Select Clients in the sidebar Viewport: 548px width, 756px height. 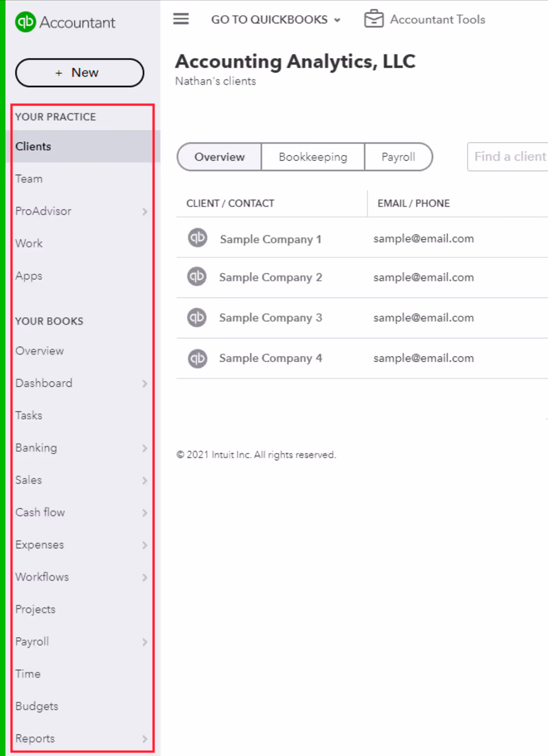(x=83, y=146)
